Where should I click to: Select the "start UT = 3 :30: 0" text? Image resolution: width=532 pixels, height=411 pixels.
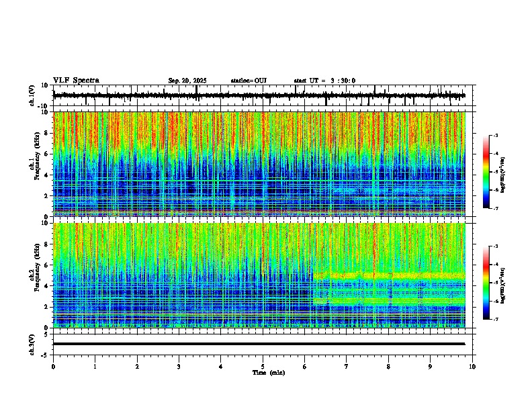pos(324,81)
